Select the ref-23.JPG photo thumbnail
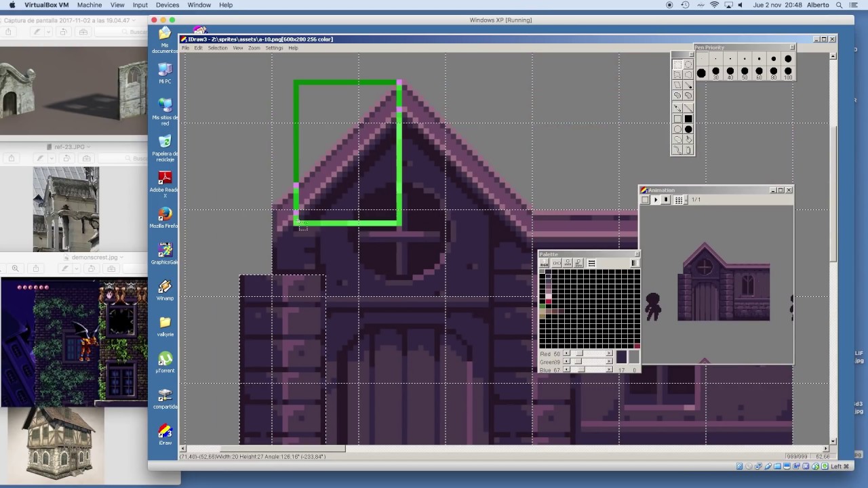Image resolution: width=868 pixels, height=488 pixels. 66,209
